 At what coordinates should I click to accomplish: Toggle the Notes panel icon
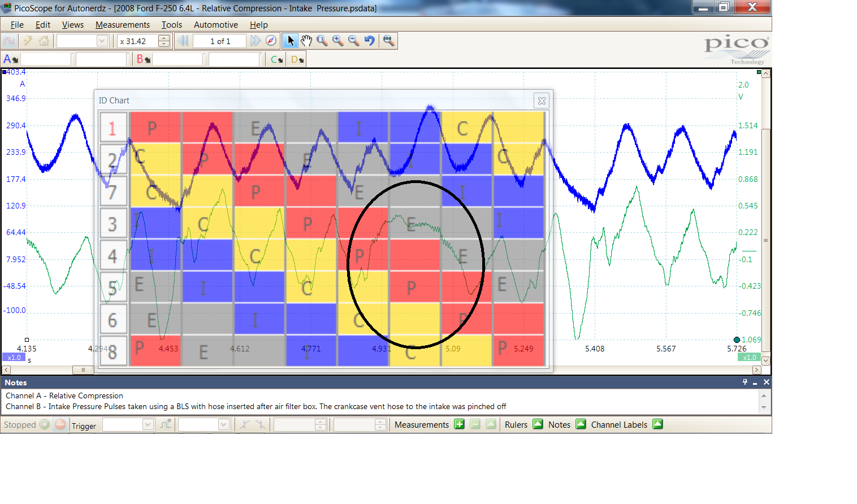581,424
